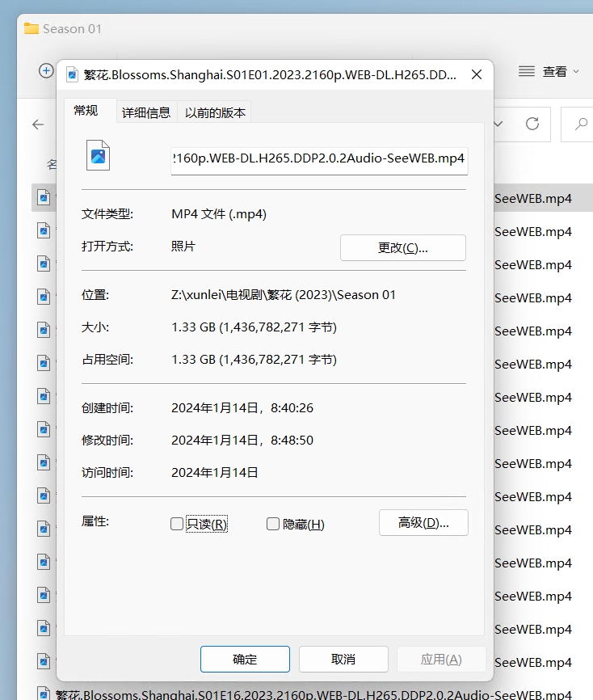Viewport: 593px width, 700px height.
Task: Select the S01E16 file in Explorer list
Action: pyautogui.click(x=313, y=694)
